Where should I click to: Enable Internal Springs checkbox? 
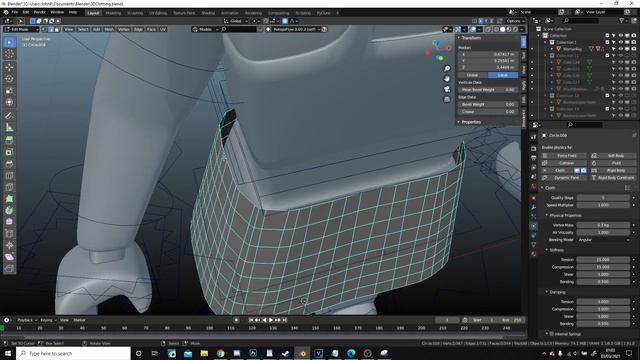click(x=551, y=334)
